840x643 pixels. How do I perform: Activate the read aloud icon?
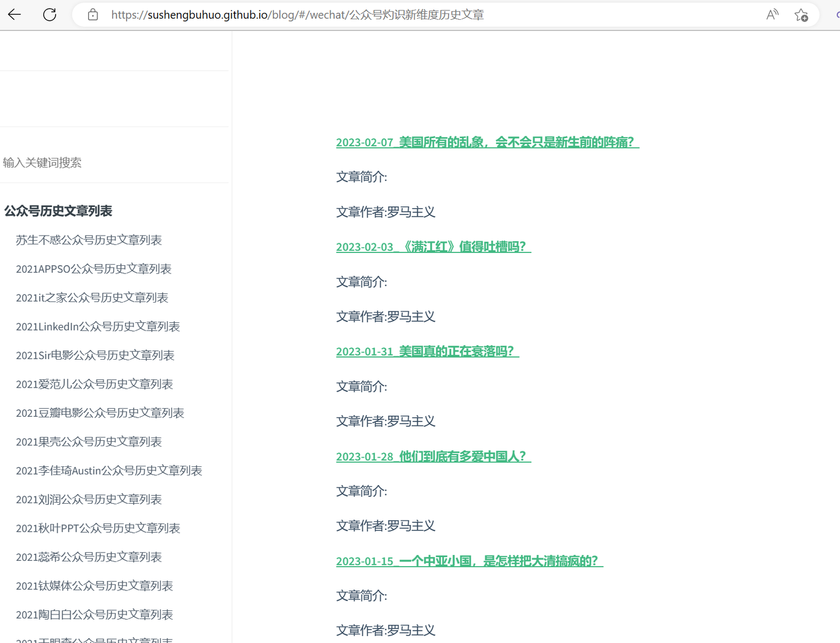(x=772, y=15)
